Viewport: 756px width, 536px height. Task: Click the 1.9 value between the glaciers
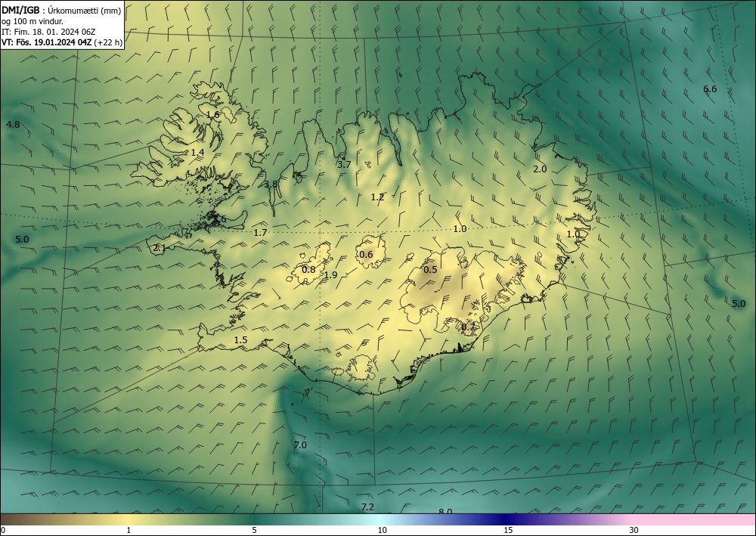pyautogui.click(x=331, y=275)
